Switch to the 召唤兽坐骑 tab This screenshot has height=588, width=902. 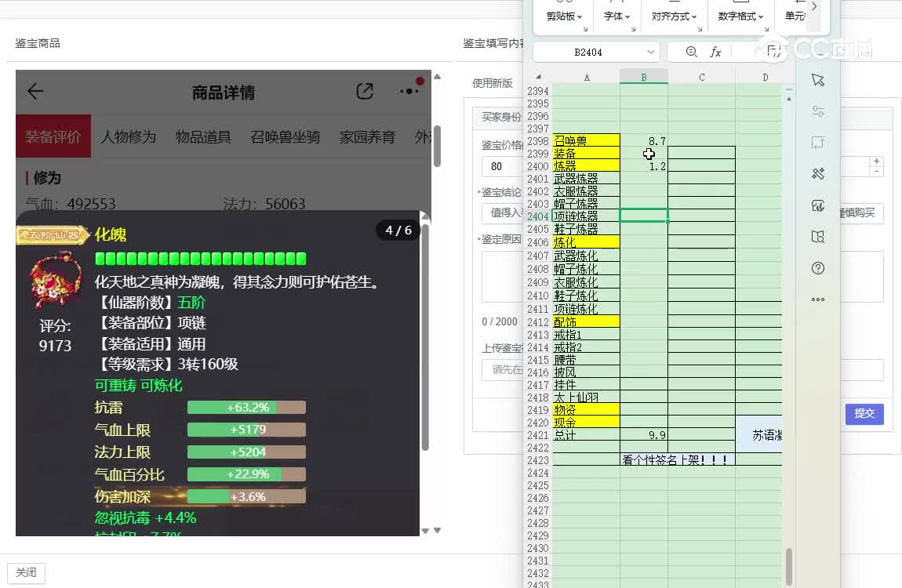tap(286, 137)
